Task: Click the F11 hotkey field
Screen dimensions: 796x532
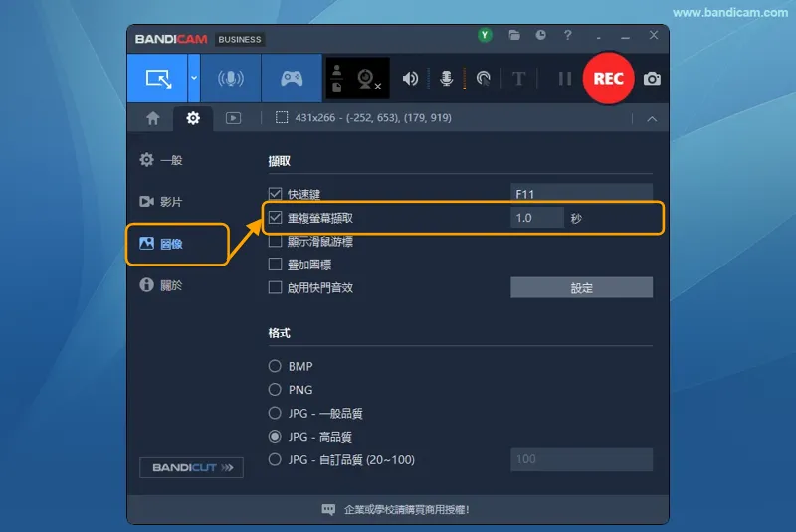Action: click(x=581, y=193)
